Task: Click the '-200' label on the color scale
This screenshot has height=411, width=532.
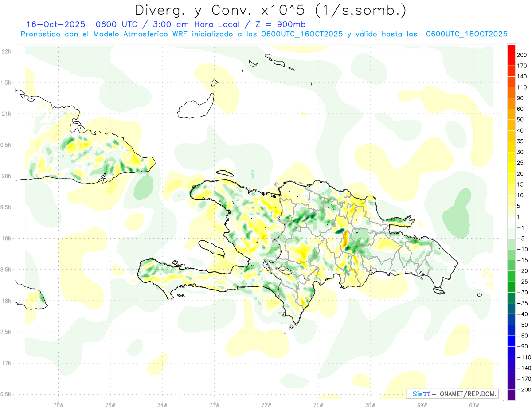Action: (x=524, y=389)
